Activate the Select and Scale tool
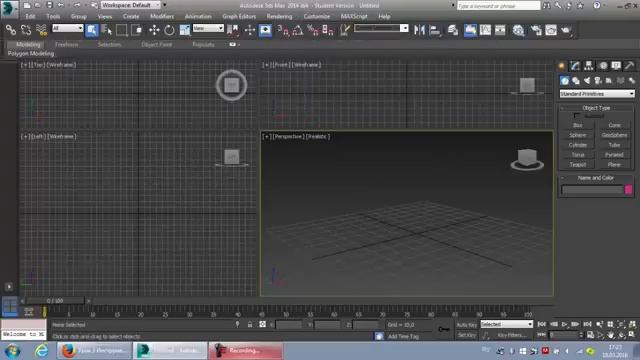640x360 pixels. tap(184, 30)
